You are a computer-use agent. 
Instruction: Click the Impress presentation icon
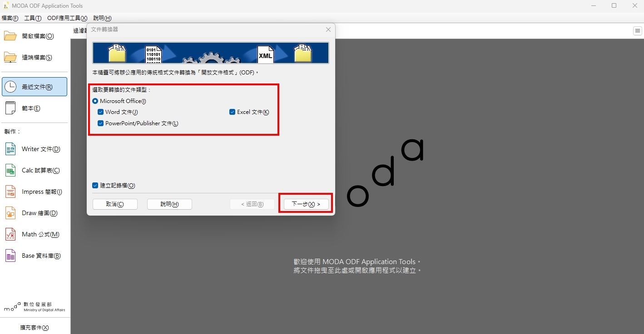click(x=10, y=192)
